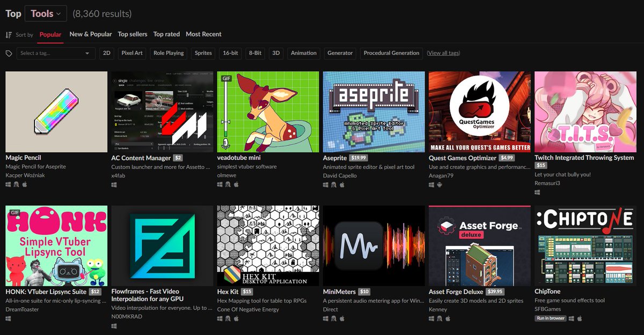Image resolution: width=644 pixels, height=335 pixels.
Task: Filter by the Sprites tag
Action: tap(203, 53)
